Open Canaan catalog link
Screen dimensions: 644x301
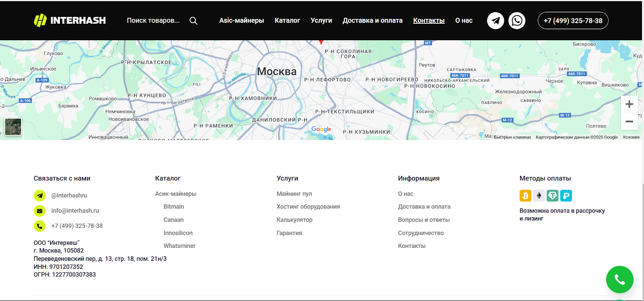(x=173, y=220)
